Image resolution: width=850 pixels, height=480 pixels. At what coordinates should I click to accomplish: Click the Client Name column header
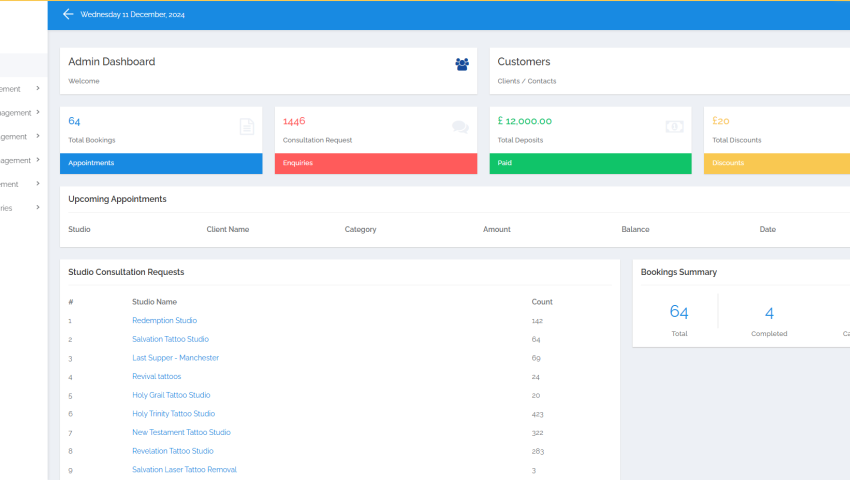point(228,230)
